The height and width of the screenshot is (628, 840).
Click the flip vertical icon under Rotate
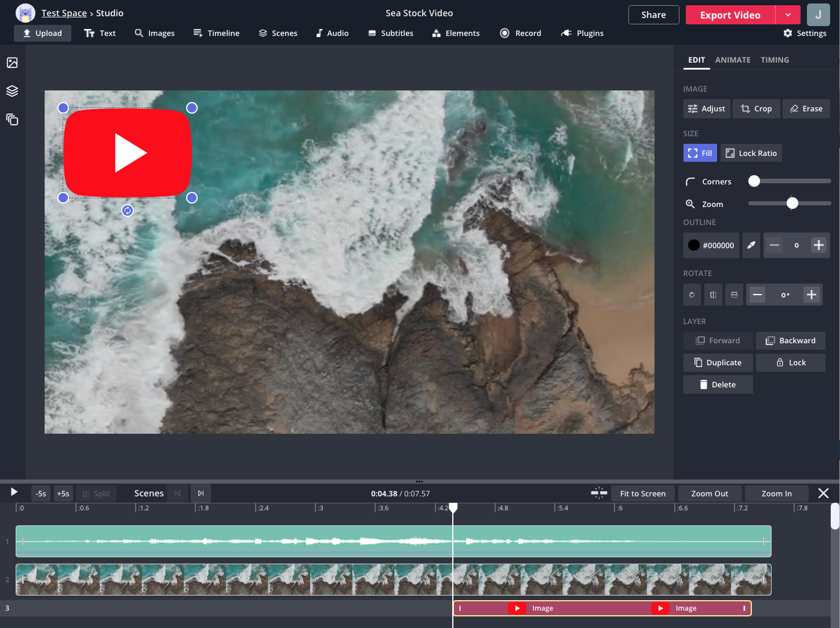(734, 295)
